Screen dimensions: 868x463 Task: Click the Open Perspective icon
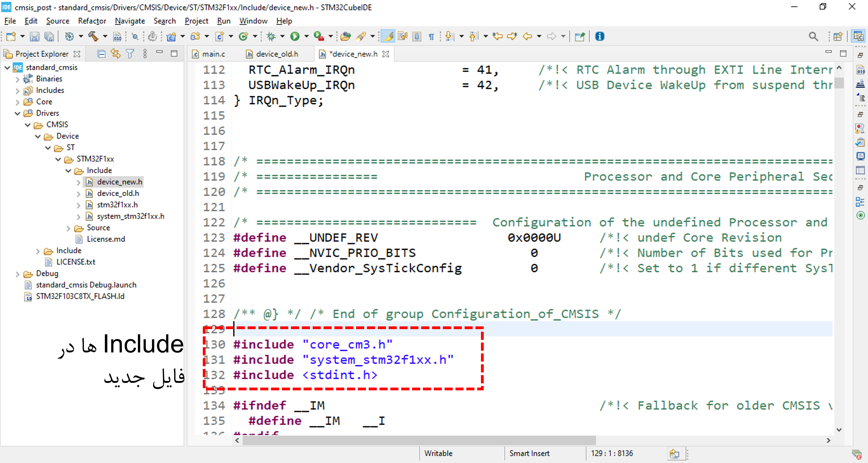pyautogui.click(x=838, y=36)
